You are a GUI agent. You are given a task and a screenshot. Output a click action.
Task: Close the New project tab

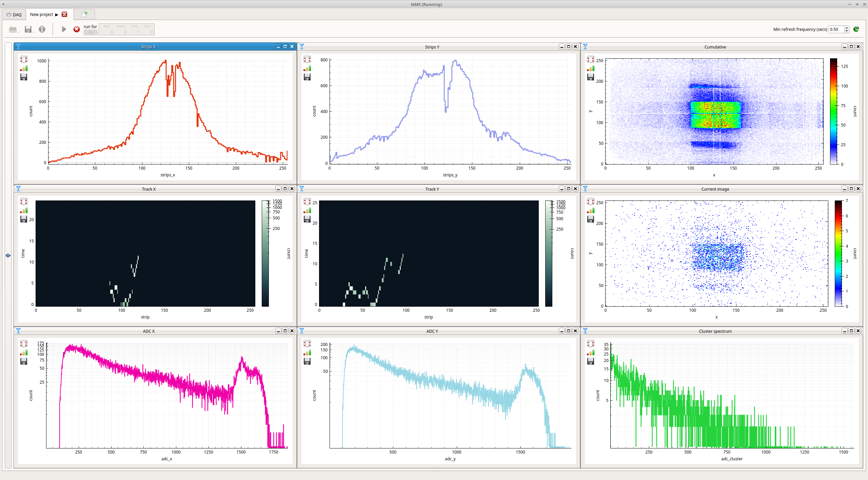pyautogui.click(x=64, y=14)
